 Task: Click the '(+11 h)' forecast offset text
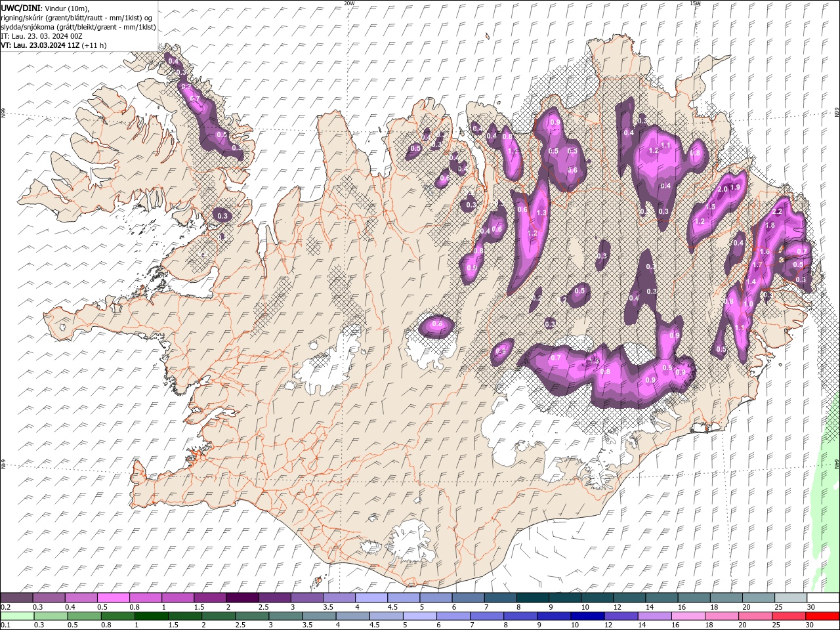point(94,45)
